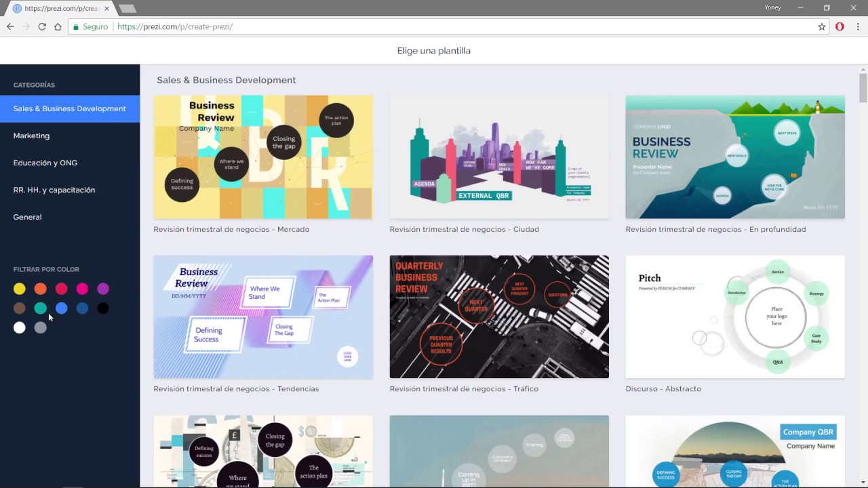Screen dimensions: 868x488
Task: Click the page vertical scrollbar thumb
Action: pyautogui.click(x=863, y=88)
